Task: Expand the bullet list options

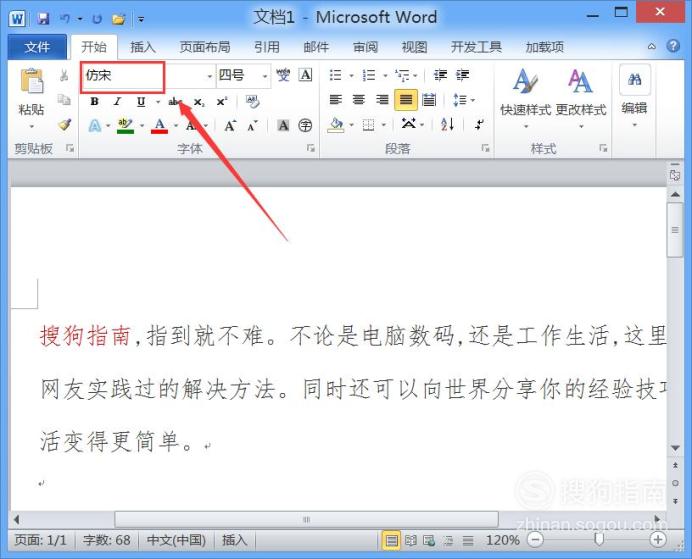Action: pos(352,75)
